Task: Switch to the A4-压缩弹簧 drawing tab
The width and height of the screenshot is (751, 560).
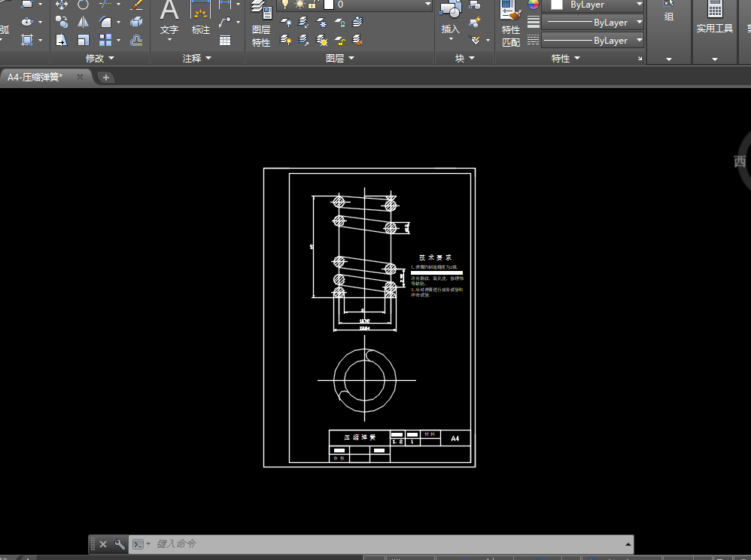Action: click(x=36, y=77)
